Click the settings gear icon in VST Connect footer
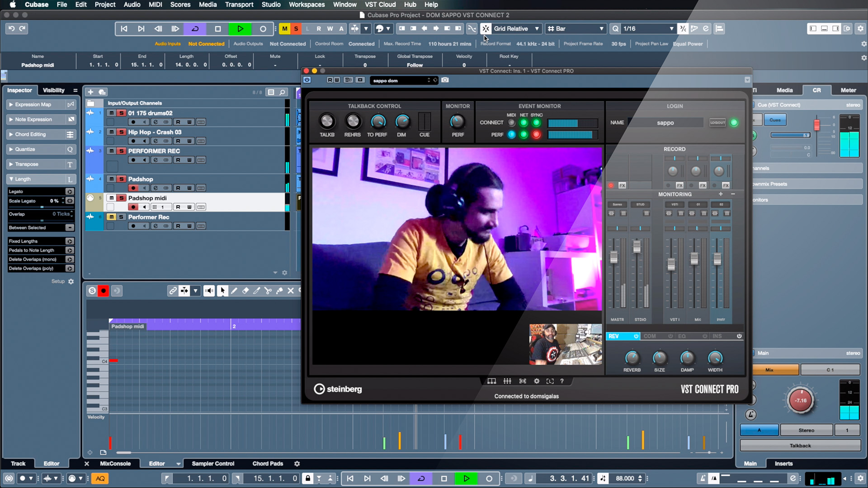The height and width of the screenshot is (488, 868). 537,381
